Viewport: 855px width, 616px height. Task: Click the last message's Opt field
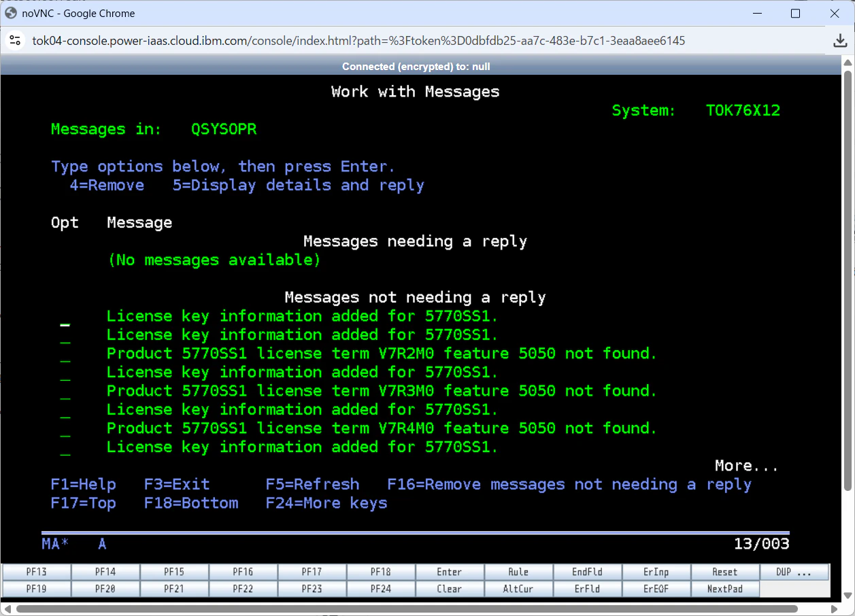click(x=65, y=447)
